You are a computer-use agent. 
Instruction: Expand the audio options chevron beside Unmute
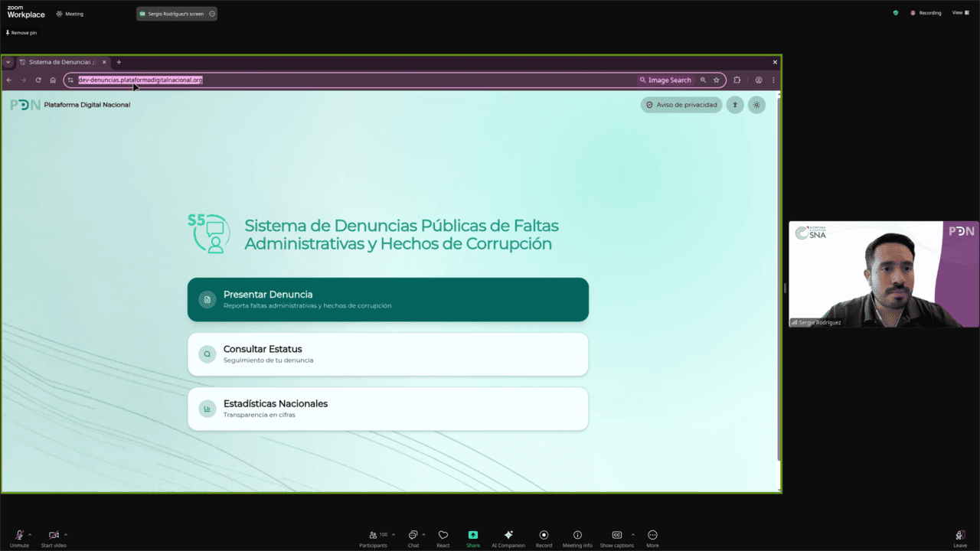[x=30, y=535]
